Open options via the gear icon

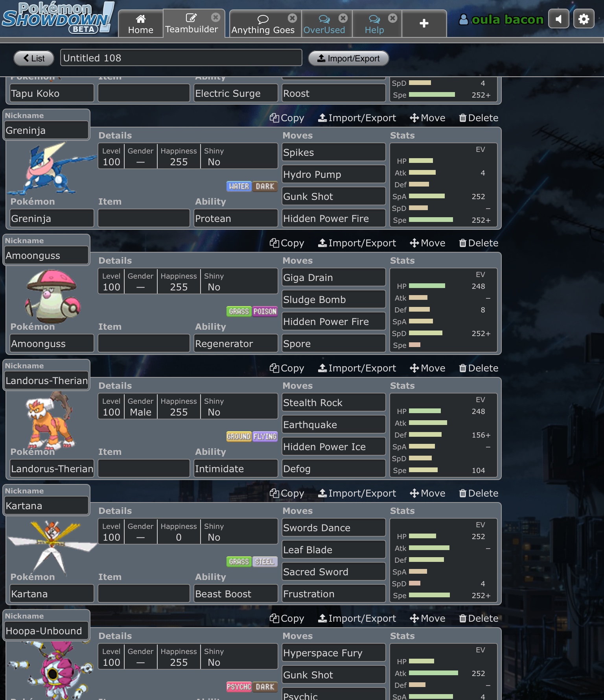[x=584, y=19]
